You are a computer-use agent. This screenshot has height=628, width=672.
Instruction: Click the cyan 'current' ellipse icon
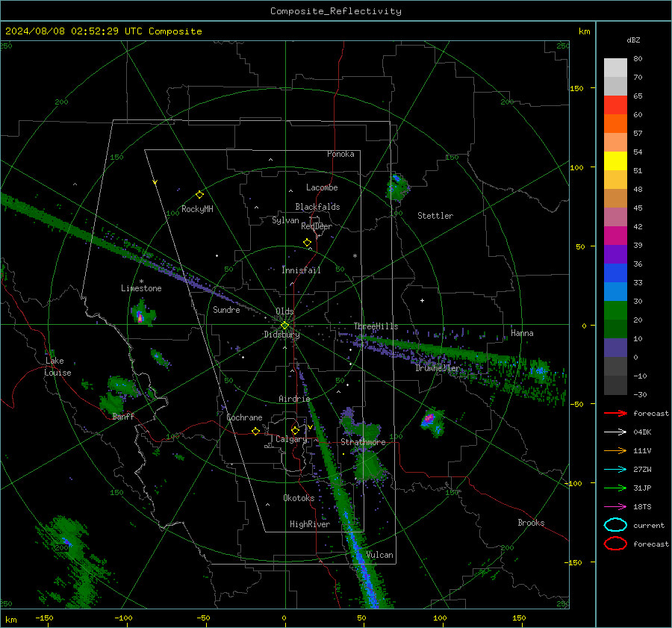(615, 525)
